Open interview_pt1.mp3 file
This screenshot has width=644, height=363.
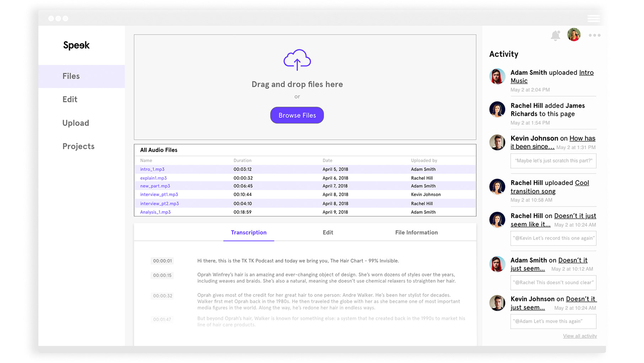[159, 194]
